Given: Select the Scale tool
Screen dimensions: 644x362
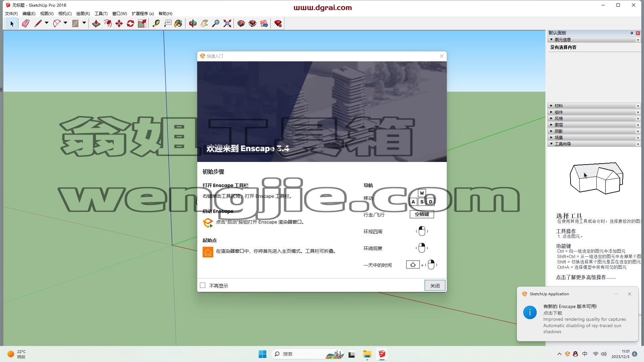Looking at the screenshot, I should coord(142,23).
